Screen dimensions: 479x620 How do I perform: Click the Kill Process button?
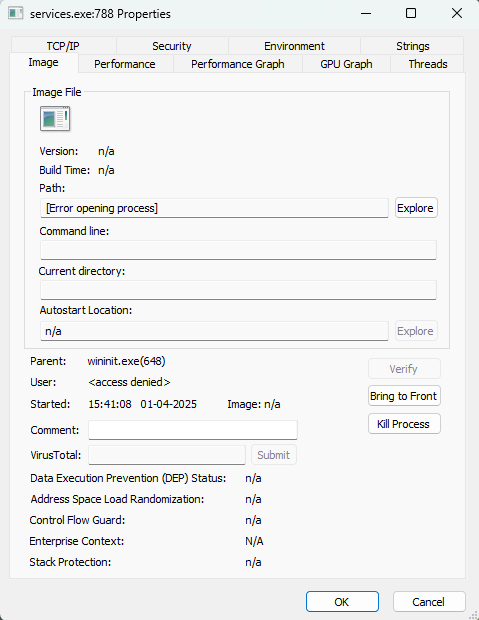coord(404,424)
